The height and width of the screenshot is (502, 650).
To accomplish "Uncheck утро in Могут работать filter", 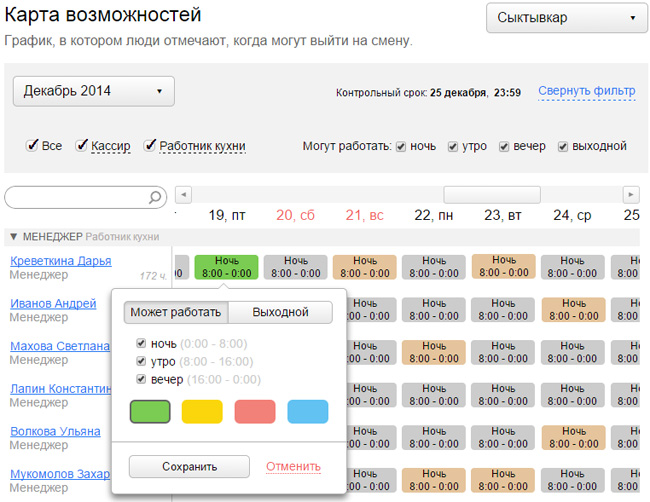I will pyautogui.click(x=453, y=147).
